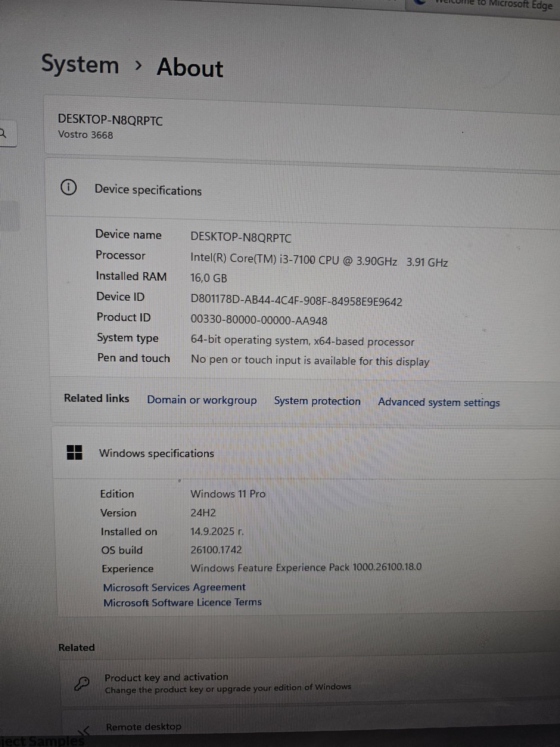Open System protection link
Viewport: 560px width, 747px height.
point(317,401)
